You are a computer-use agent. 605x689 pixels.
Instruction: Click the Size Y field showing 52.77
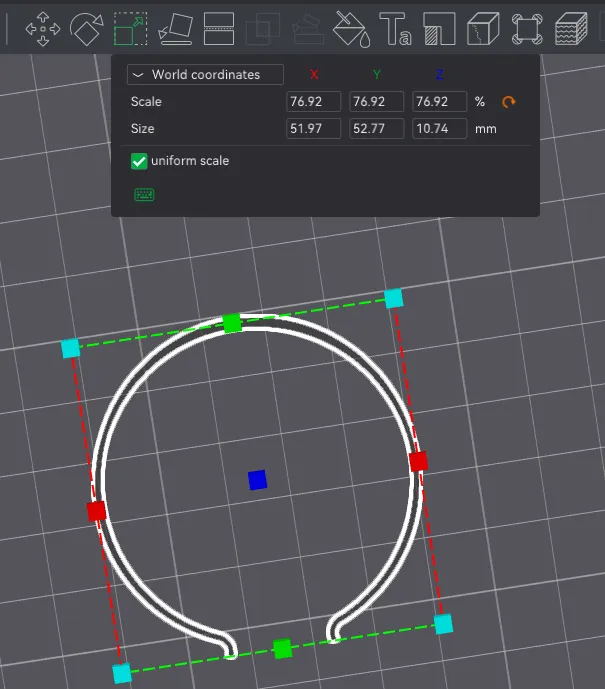coord(376,129)
